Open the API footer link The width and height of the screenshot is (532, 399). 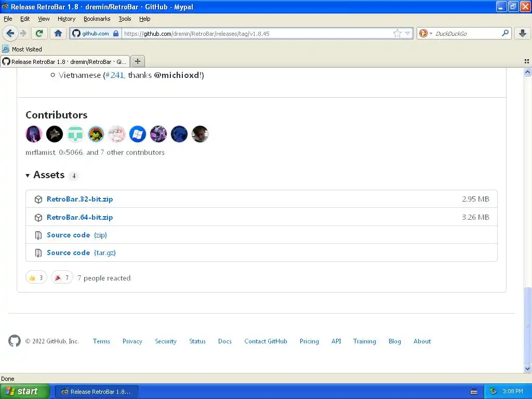[336, 341]
